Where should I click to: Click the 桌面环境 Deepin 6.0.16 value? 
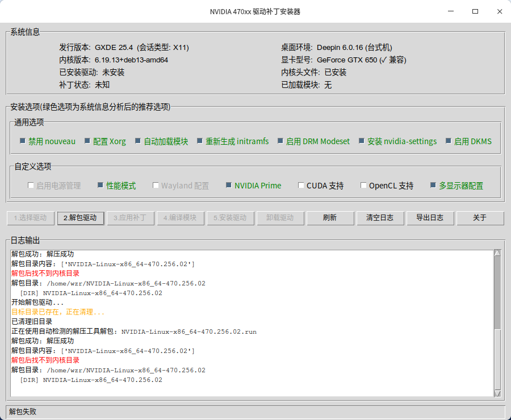pyautogui.click(x=354, y=48)
